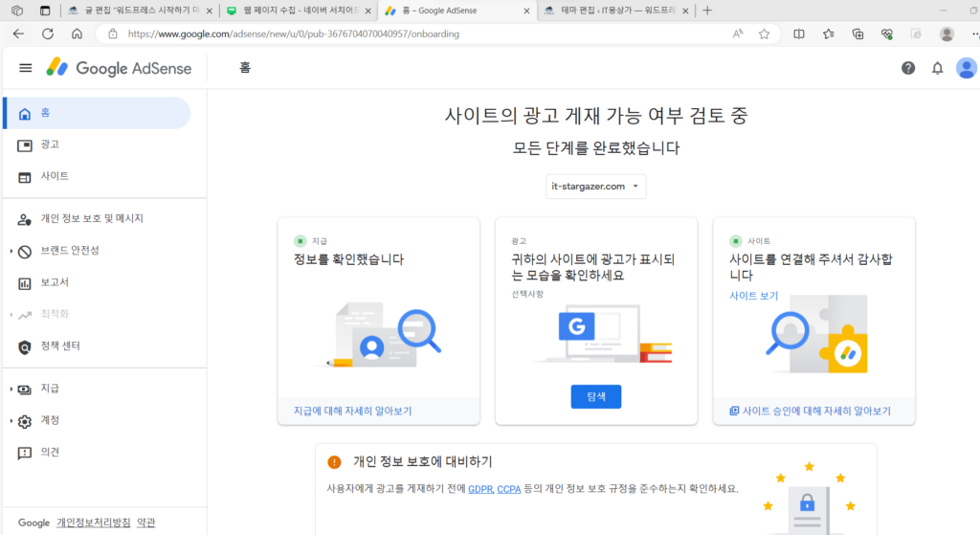Reload the page with refresh icon
980x535 pixels.
point(48,33)
